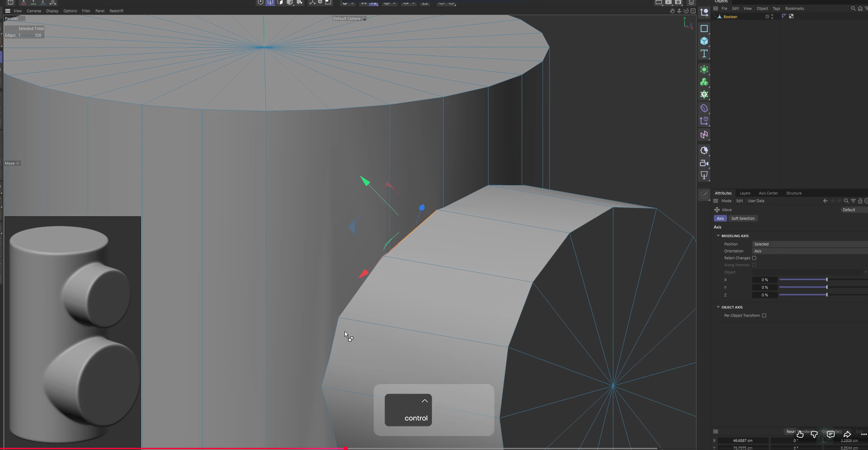The height and width of the screenshot is (450, 868).
Task: Open Object Manager hamburger menu
Action: tap(716, 8)
